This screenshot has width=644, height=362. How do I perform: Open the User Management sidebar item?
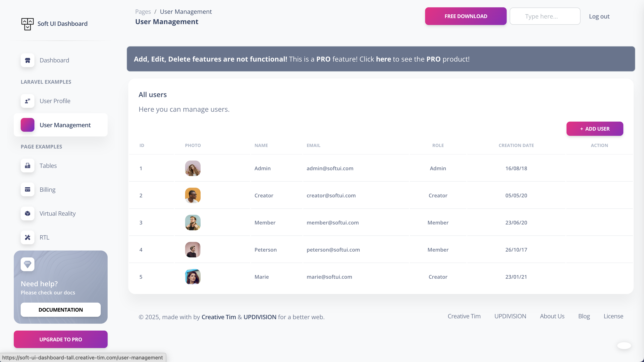click(65, 125)
